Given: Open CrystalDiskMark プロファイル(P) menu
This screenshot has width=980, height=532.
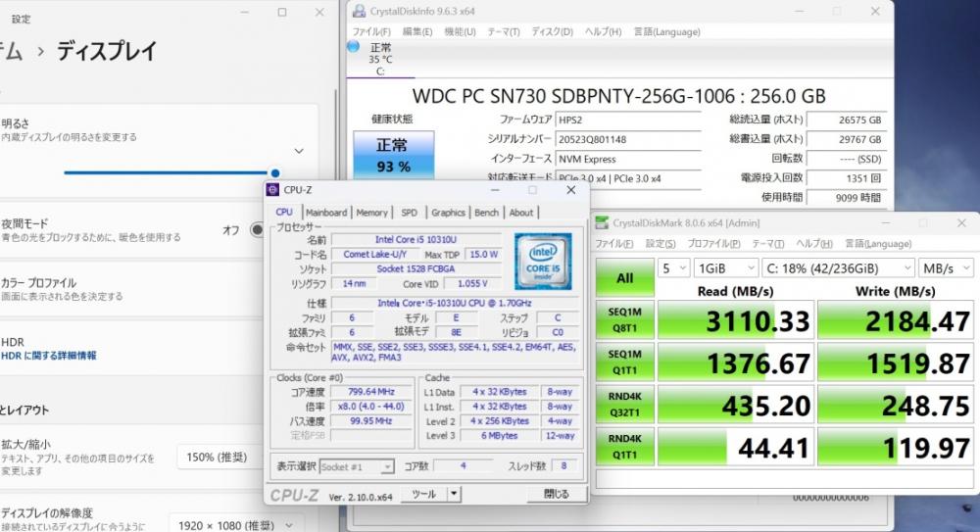Looking at the screenshot, I should (713, 244).
